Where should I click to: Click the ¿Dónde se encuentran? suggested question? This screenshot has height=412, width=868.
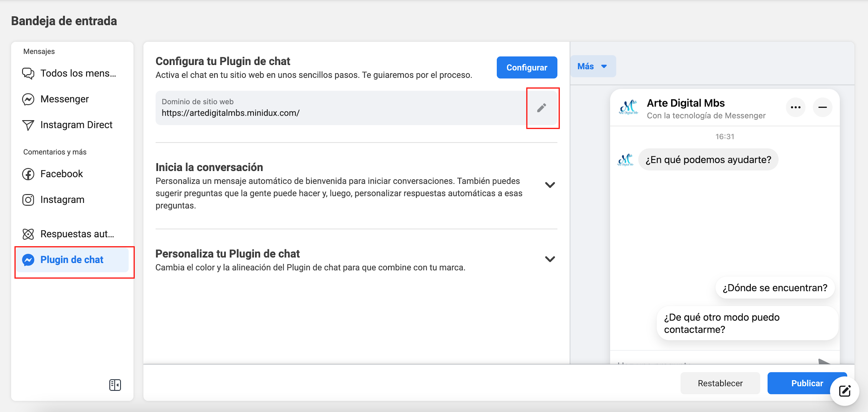pyautogui.click(x=775, y=288)
